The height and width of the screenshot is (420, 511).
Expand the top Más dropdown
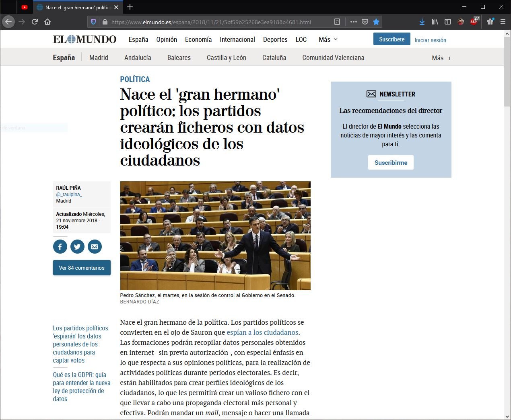pyautogui.click(x=328, y=39)
